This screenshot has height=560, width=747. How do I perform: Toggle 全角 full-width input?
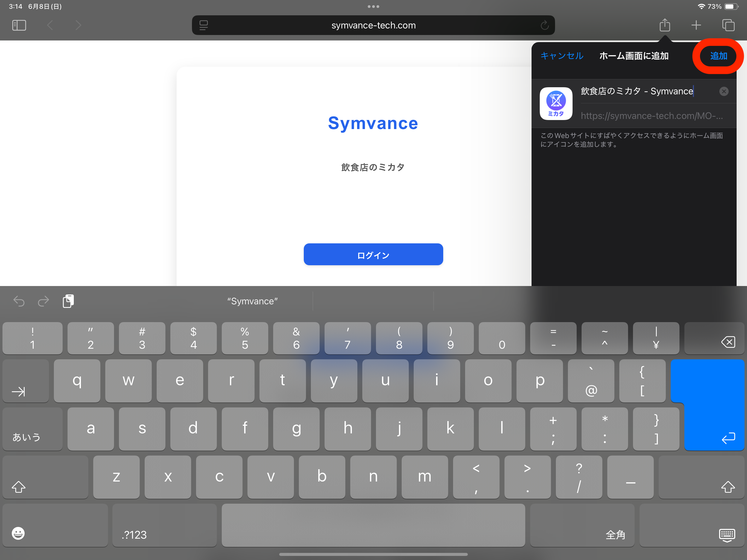pyautogui.click(x=582, y=525)
